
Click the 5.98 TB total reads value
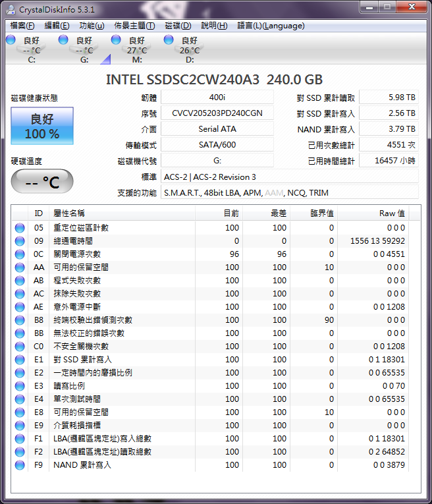tap(389, 98)
